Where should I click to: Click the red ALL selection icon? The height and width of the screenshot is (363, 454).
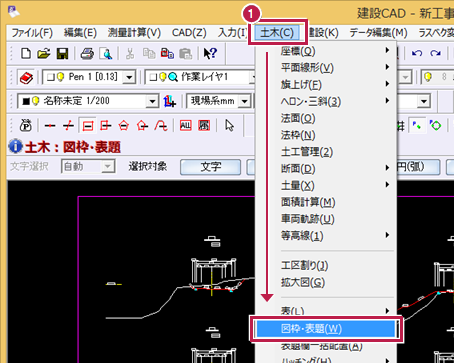pyautogui.click(x=186, y=125)
